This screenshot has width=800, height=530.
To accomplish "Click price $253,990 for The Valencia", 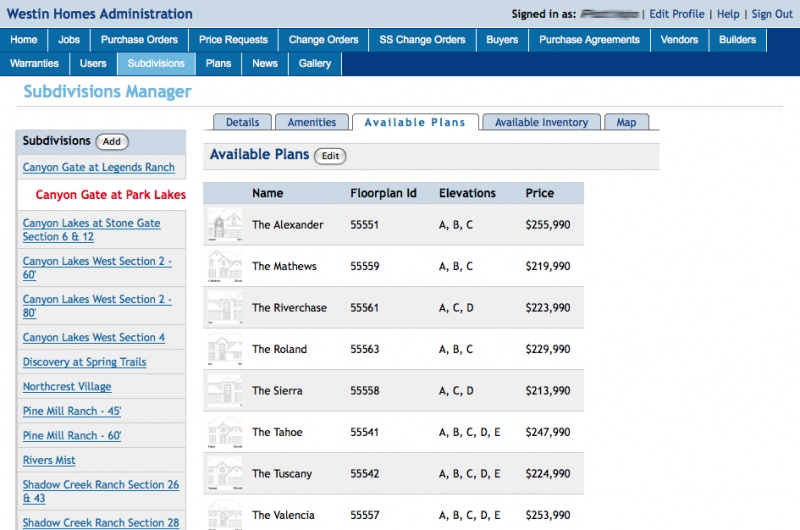I will pos(548,515).
